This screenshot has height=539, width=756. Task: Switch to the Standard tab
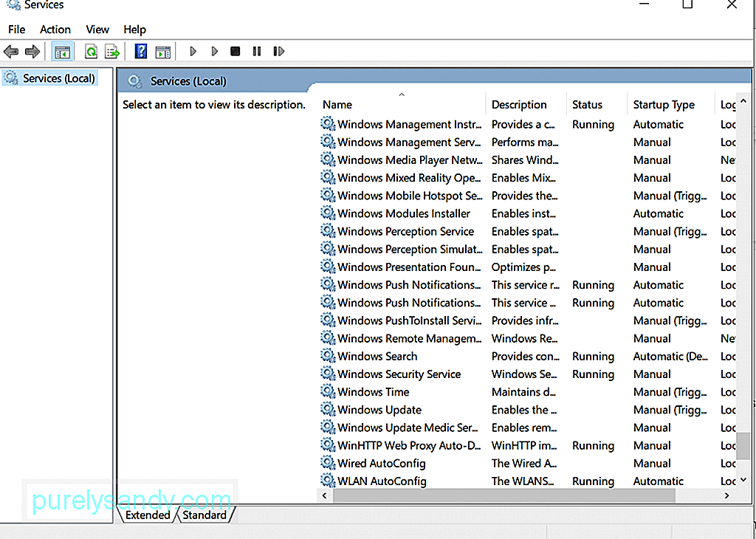click(205, 515)
